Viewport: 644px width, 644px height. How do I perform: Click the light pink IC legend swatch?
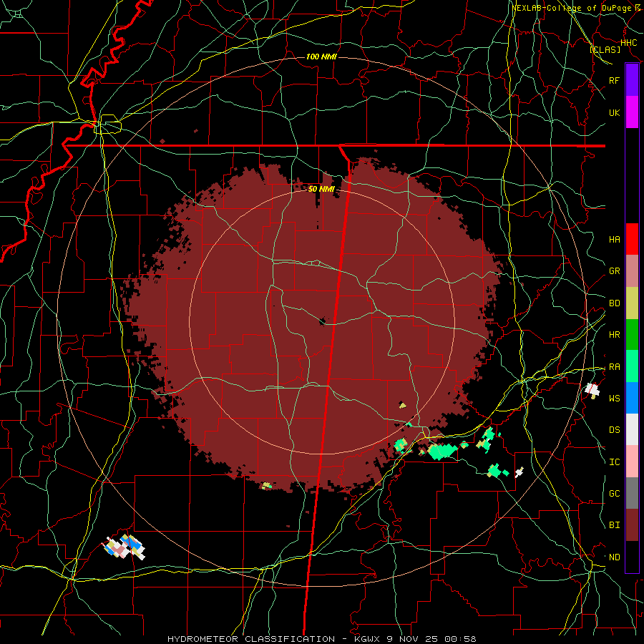coord(632,462)
